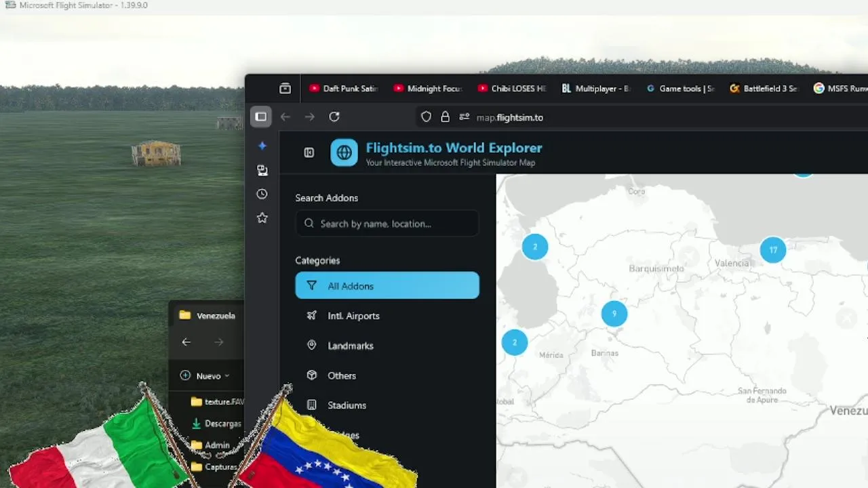Select the All Addons category

point(387,285)
